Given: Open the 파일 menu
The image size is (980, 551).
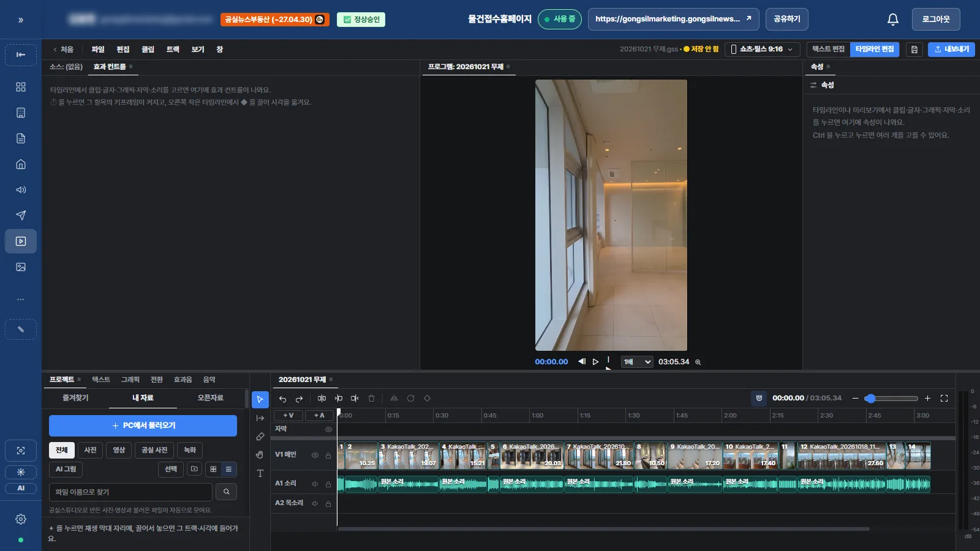Looking at the screenshot, I should point(98,49).
